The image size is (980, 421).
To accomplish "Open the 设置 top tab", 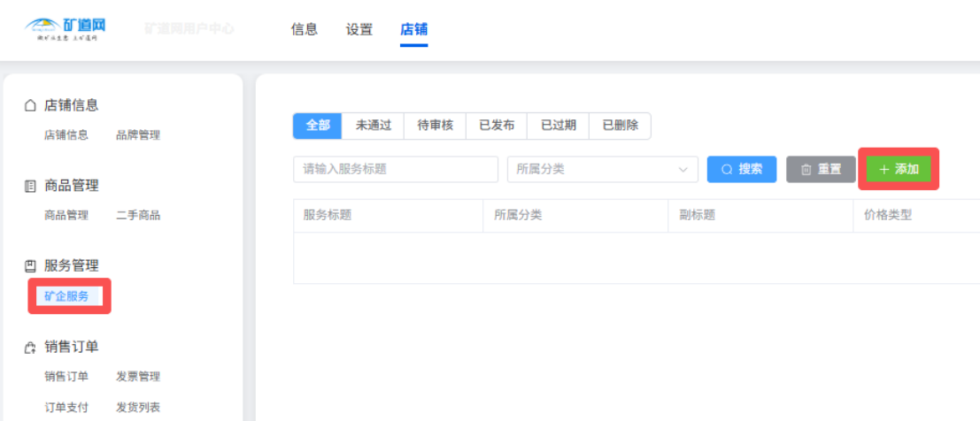I will click(359, 29).
